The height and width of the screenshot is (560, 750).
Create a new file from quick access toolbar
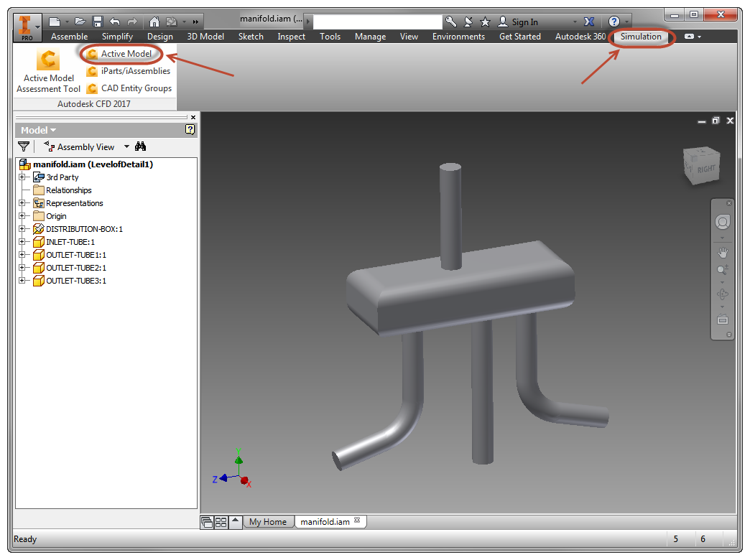pyautogui.click(x=55, y=22)
